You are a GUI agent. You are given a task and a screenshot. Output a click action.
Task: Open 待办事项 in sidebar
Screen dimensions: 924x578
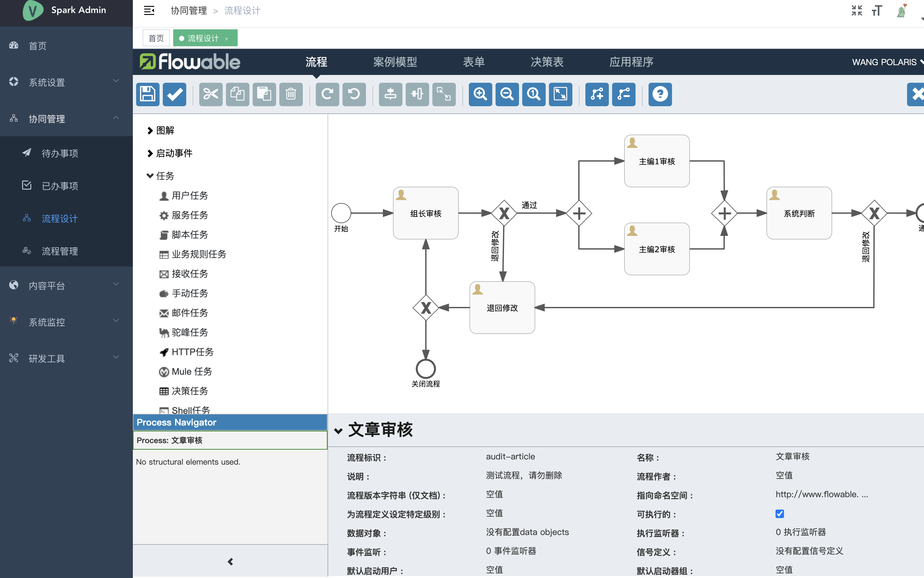click(60, 153)
